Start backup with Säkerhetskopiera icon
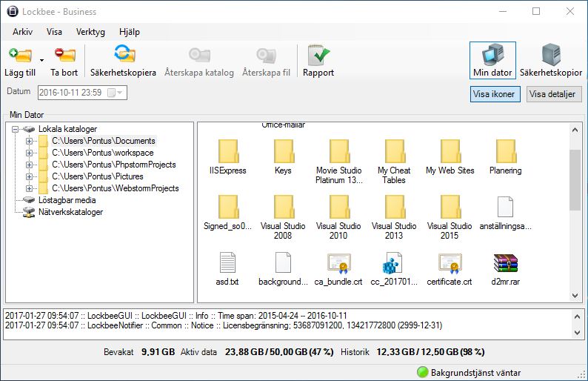This screenshot has height=381, width=588. [x=124, y=53]
